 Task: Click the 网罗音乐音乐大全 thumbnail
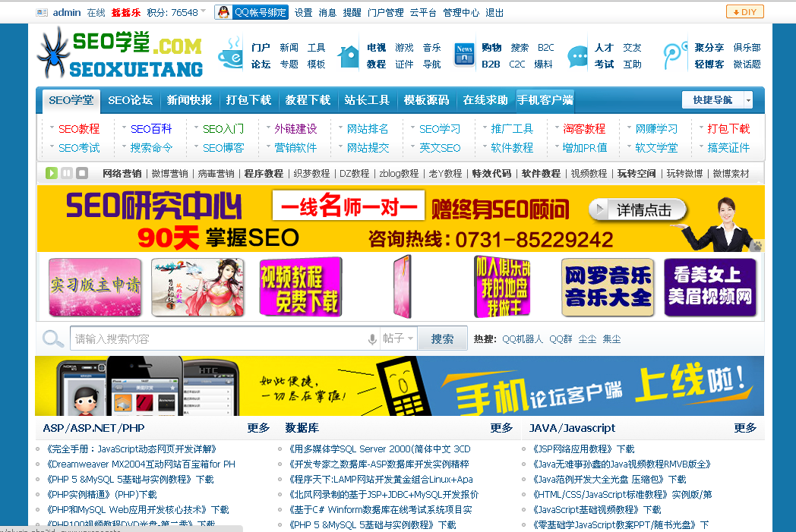608,287
